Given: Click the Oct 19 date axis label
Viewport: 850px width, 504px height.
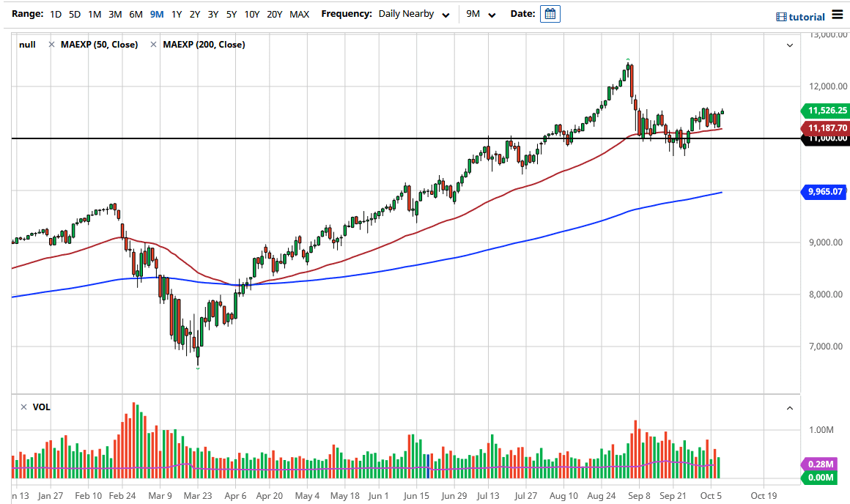Looking at the screenshot, I should (x=764, y=495).
